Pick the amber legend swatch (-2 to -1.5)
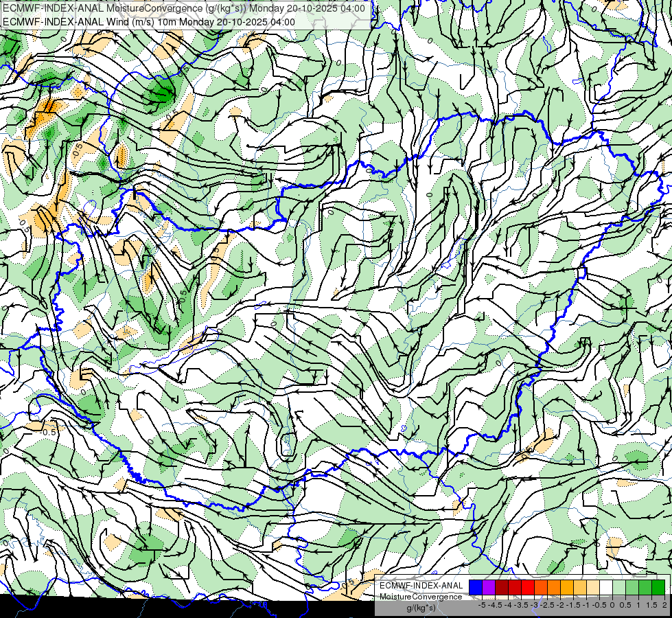Screen dimensions: 672x618 pos(567,588)
